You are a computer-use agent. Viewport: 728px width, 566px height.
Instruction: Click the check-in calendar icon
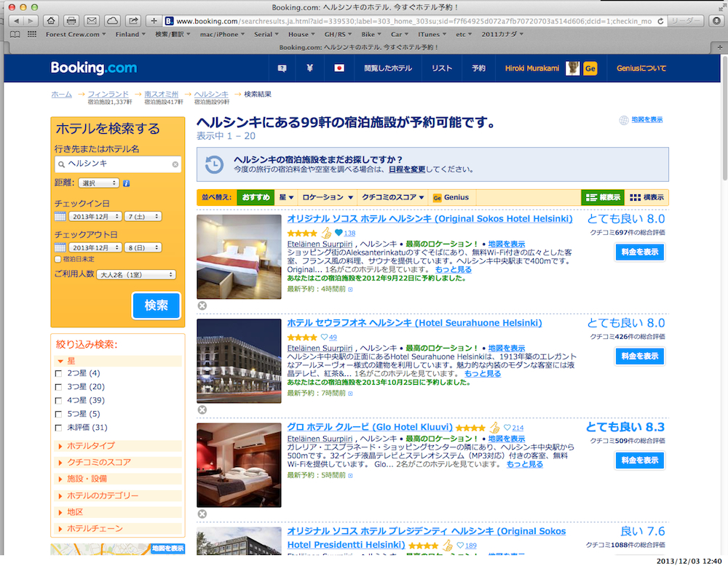click(60, 216)
